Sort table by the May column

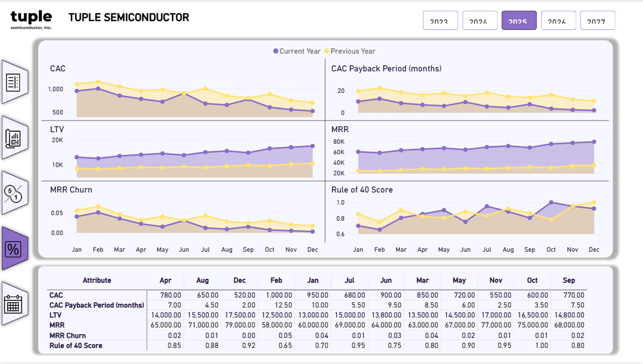point(459,280)
